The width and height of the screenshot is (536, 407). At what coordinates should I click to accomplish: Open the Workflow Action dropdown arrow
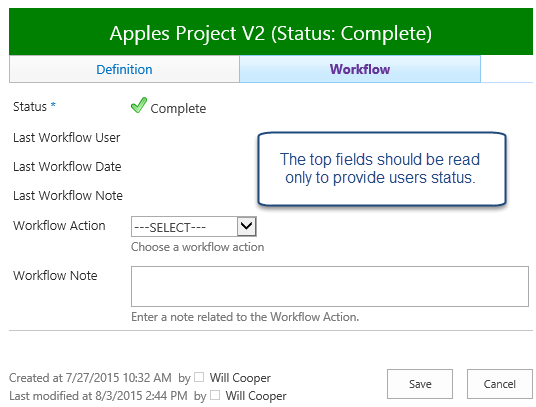pos(246,226)
